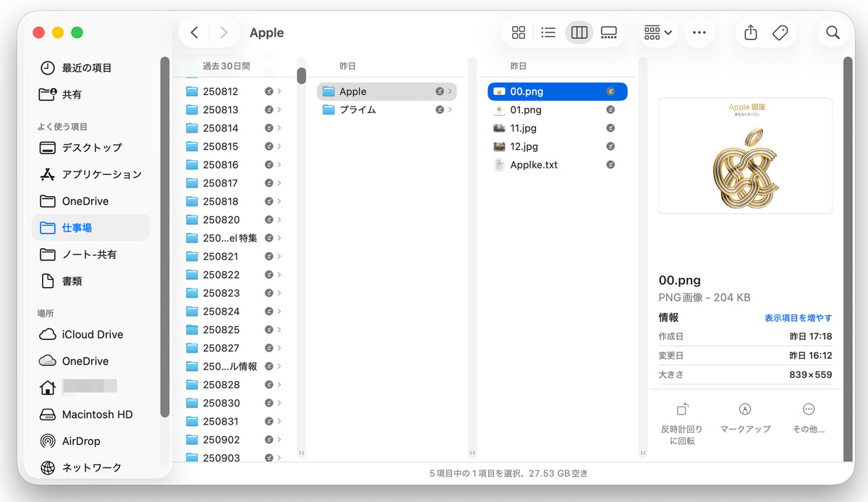
Task: Open ノート-共有 in the sidebar
Action: pyautogui.click(x=90, y=255)
